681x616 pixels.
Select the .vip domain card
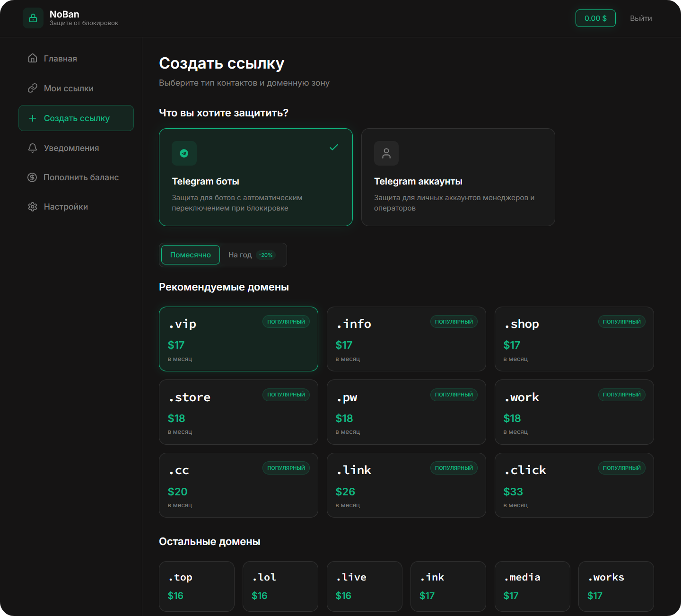[x=238, y=339]
